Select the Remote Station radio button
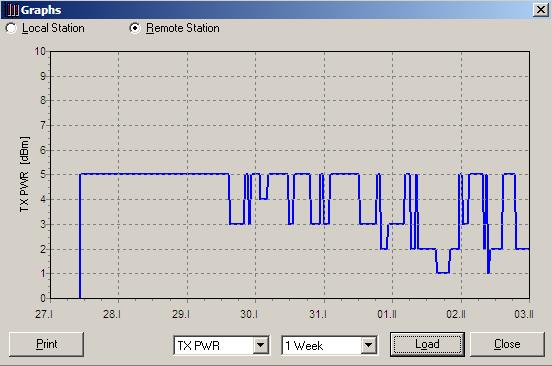The image size is (552, 366). pos(135,28)
